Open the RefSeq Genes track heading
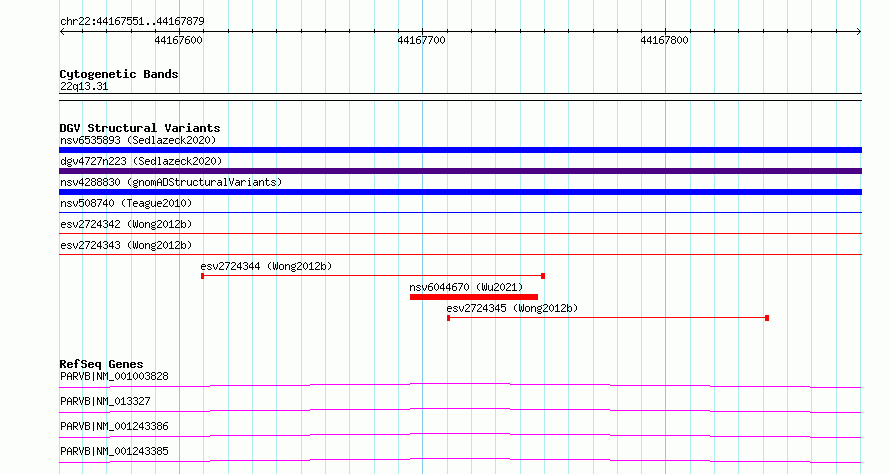 [x=101, y=364]
